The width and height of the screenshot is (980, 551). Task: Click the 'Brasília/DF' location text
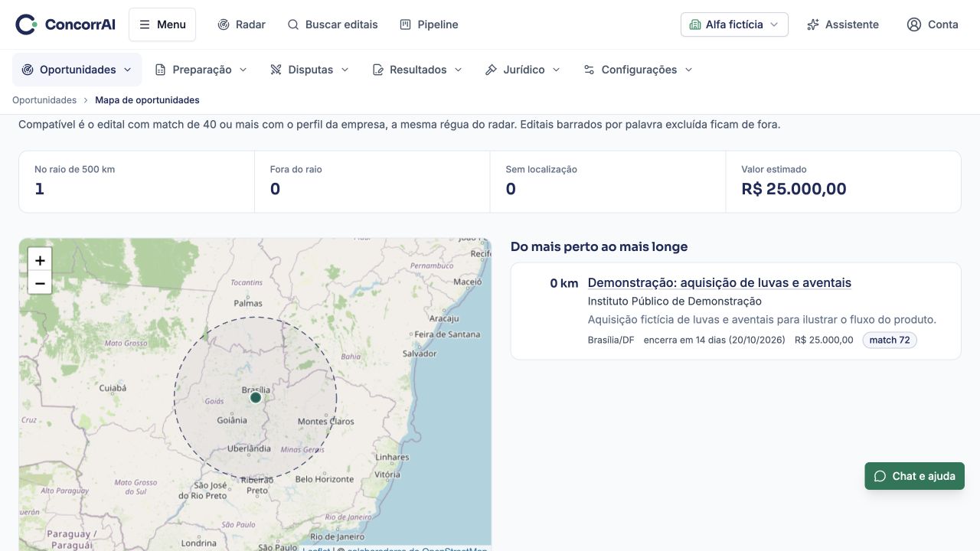(611, 340)
